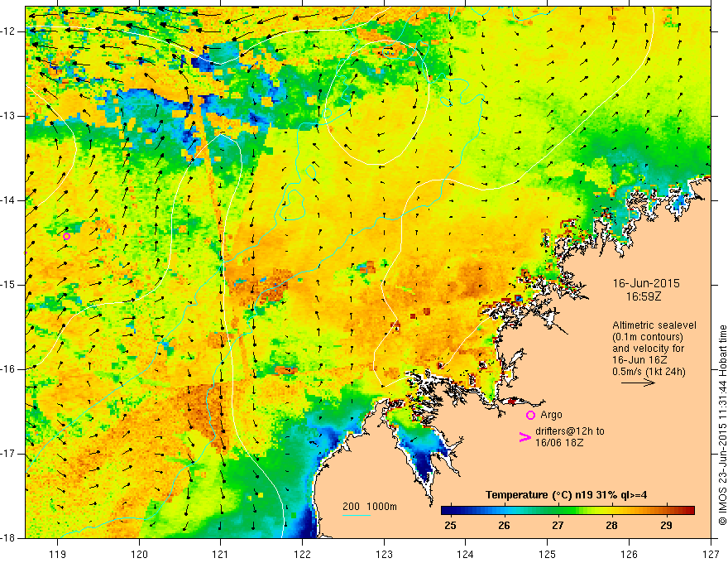Click the 'Altimetric sealevel' text
This screenshot has width=728, height=563.
(654, 325)
